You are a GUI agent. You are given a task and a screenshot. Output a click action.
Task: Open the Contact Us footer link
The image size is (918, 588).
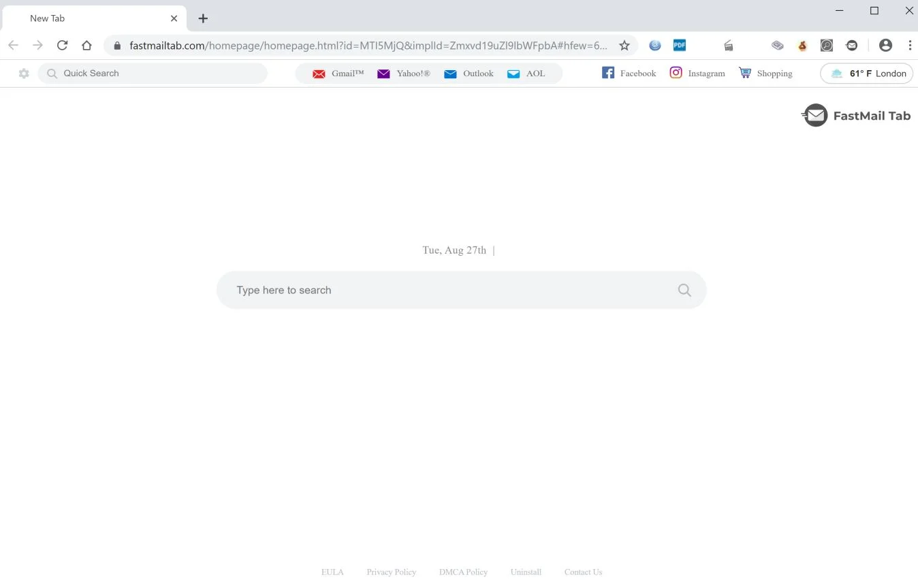[x=584, y=572]
